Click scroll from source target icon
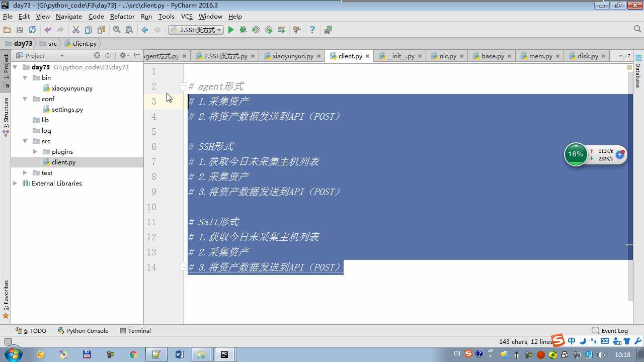Image resolution: width=644 pixels, height=362 pixels. coord(97,56)
